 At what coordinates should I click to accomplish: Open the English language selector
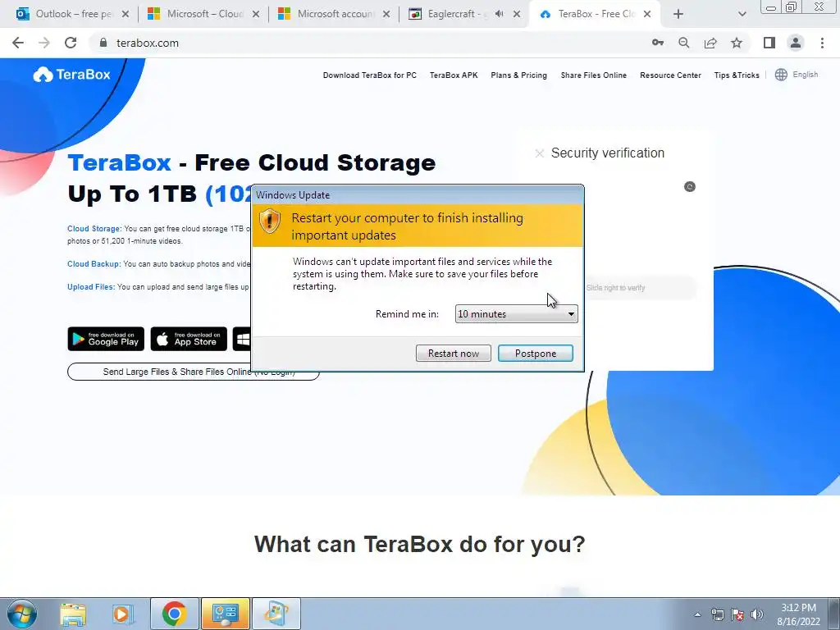[x=806, y=75]
